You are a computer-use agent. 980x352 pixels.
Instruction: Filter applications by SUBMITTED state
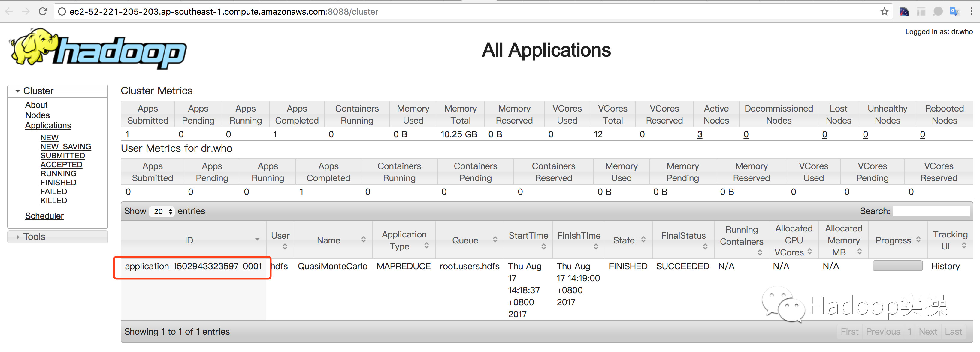pyautogui.click(x=63, y=156)
